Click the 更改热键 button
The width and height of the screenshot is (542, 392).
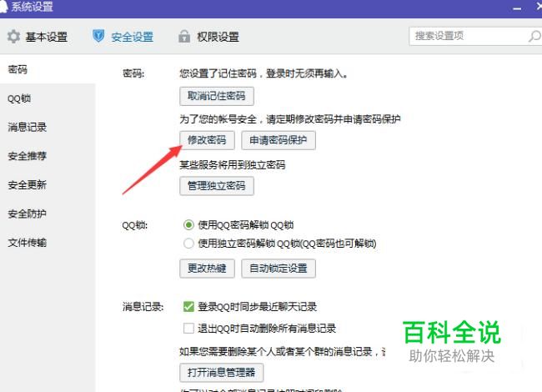[207, 269]
